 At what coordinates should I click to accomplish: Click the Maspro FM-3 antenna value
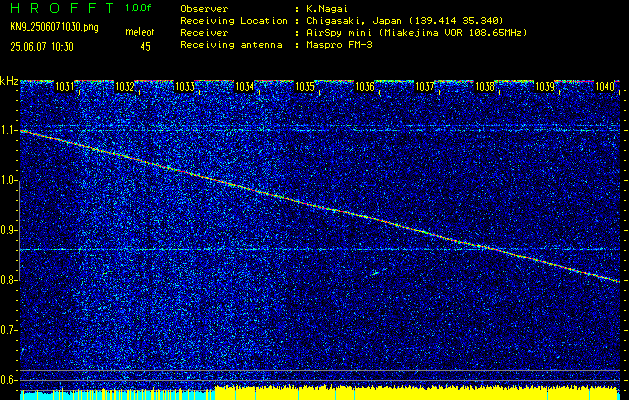pyautogui.click(x=337, y=45)
